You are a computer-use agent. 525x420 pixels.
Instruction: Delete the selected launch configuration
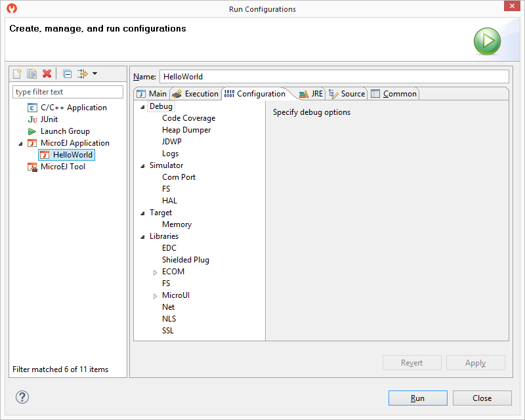pyautogui.click(x=47, y=73)
